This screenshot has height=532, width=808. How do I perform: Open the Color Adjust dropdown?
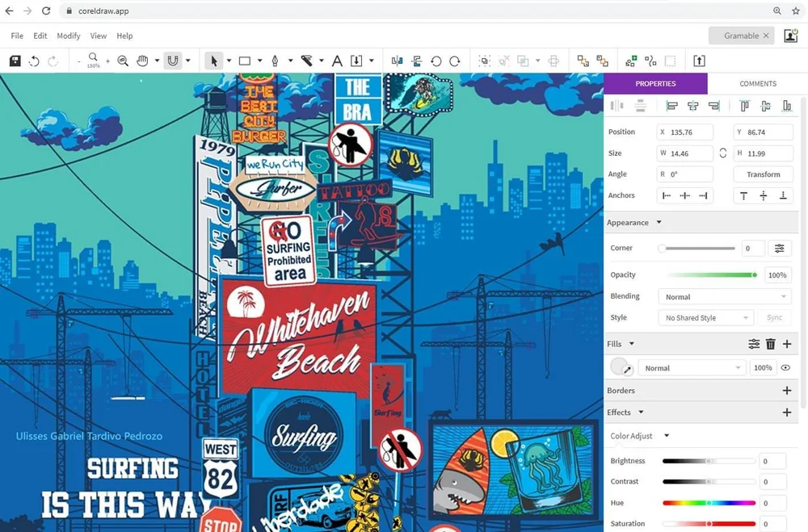666,436
